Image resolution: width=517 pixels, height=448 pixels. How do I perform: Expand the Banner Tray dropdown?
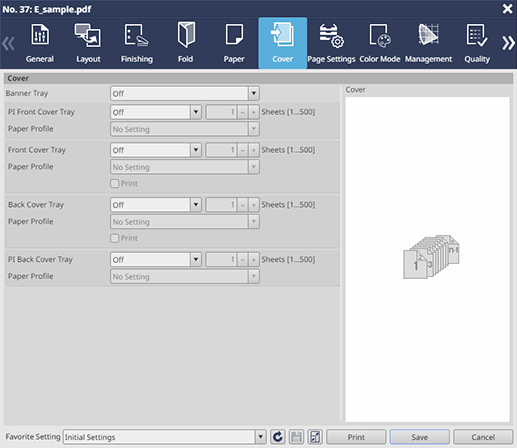pyautogui.click(x=253, y=93)
